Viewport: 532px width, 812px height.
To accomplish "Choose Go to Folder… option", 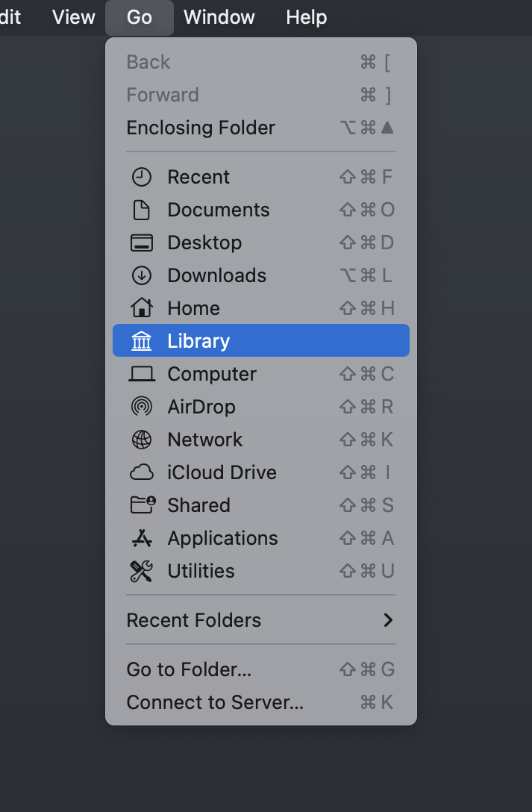I will pos(189,669).
